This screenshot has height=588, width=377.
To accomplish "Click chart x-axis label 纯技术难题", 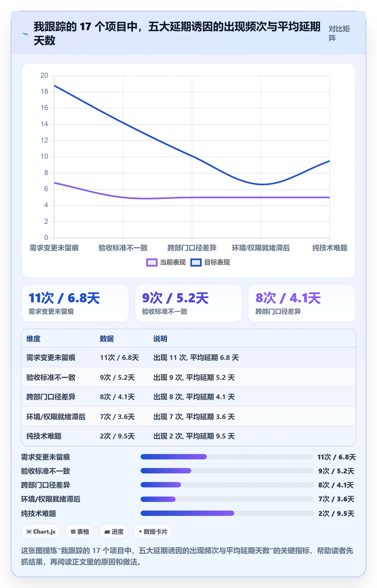I will pyautogui.click(x=330, y=248).
